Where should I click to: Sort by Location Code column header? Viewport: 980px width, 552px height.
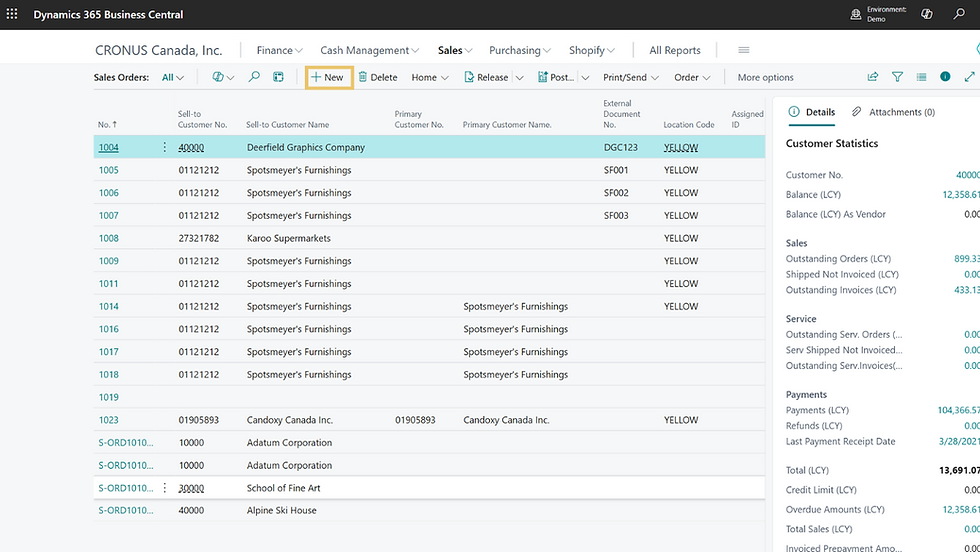coord(689,124)
